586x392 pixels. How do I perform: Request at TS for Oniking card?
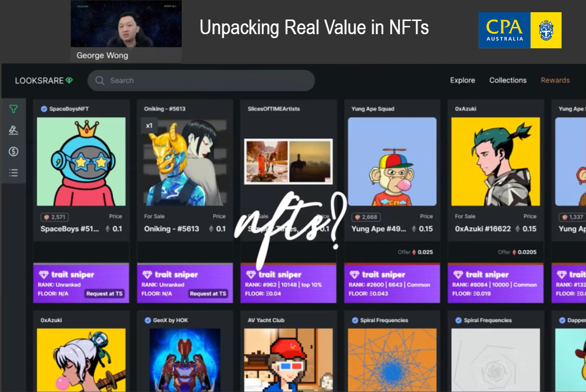coord(208,293)
